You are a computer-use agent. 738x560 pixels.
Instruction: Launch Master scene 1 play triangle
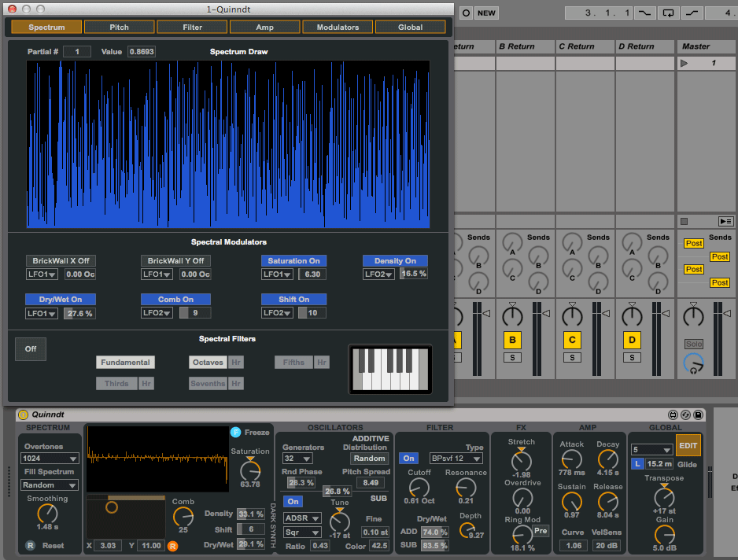[x=684, y=63]
